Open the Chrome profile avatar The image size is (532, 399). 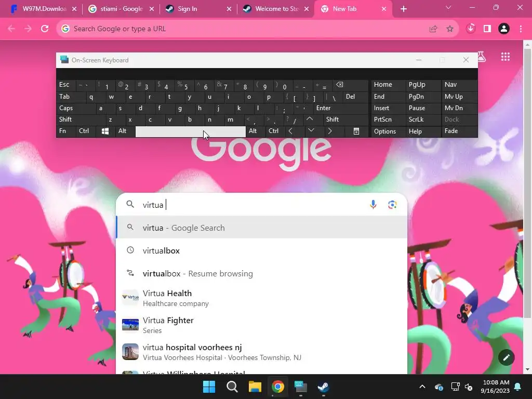[504, 29]
